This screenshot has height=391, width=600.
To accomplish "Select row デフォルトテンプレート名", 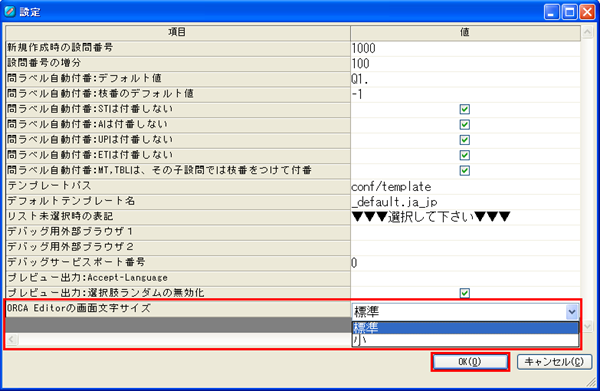I will (178, 202).
